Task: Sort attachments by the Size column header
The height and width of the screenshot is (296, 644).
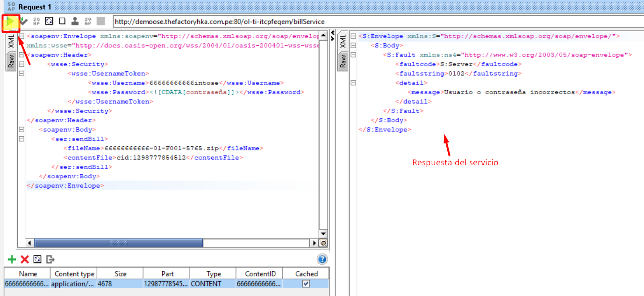Action: (120, 274)
